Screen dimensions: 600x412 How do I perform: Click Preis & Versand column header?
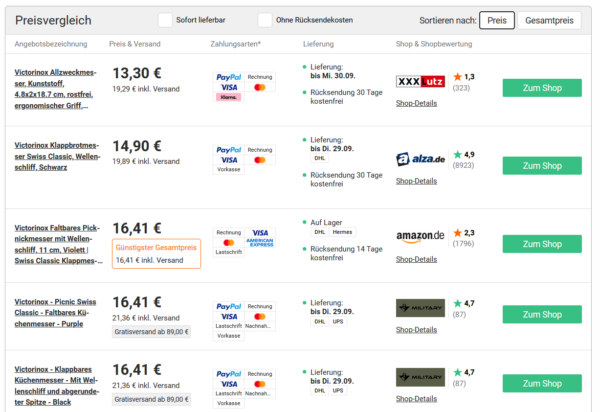pos(135,44)
